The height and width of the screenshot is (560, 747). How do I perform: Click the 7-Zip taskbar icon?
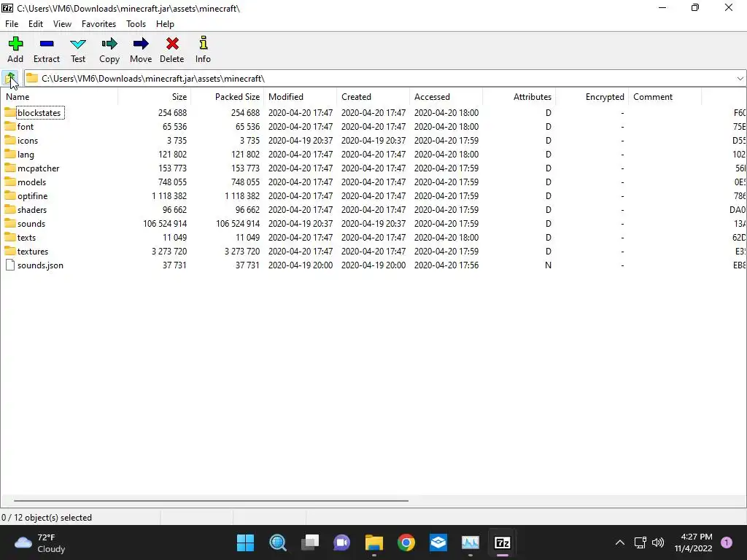[x=503, y=542]
